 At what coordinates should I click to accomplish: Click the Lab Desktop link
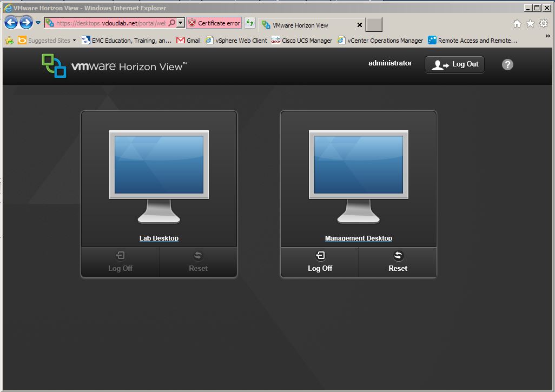click(159, 238)
